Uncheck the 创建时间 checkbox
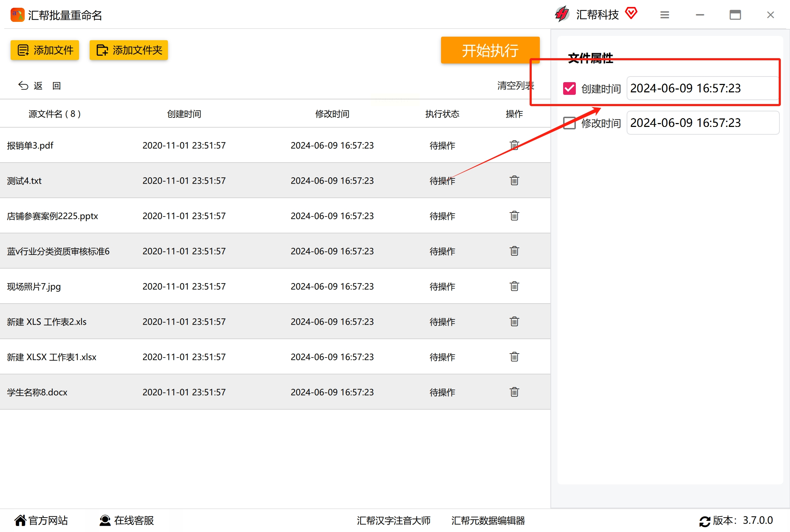 (x=569, y=88)
